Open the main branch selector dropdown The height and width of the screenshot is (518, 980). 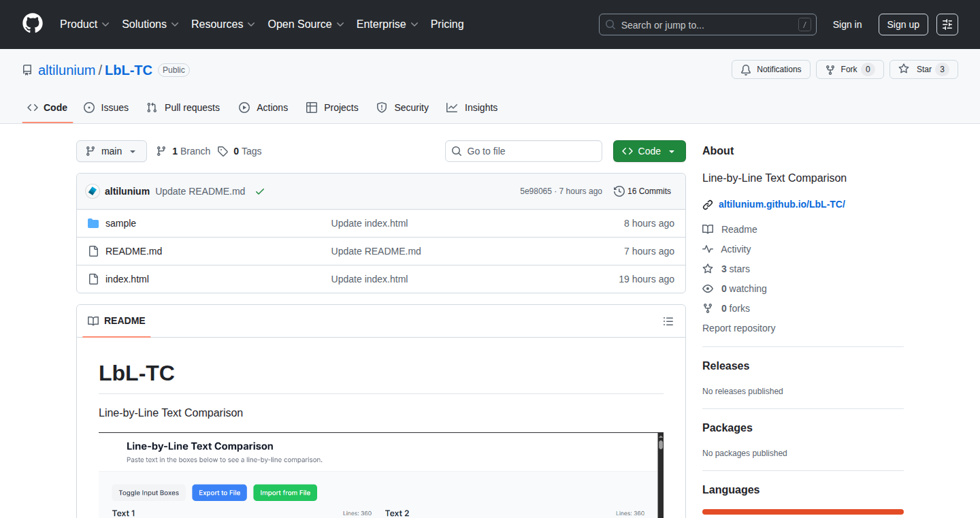click(112, 151)
